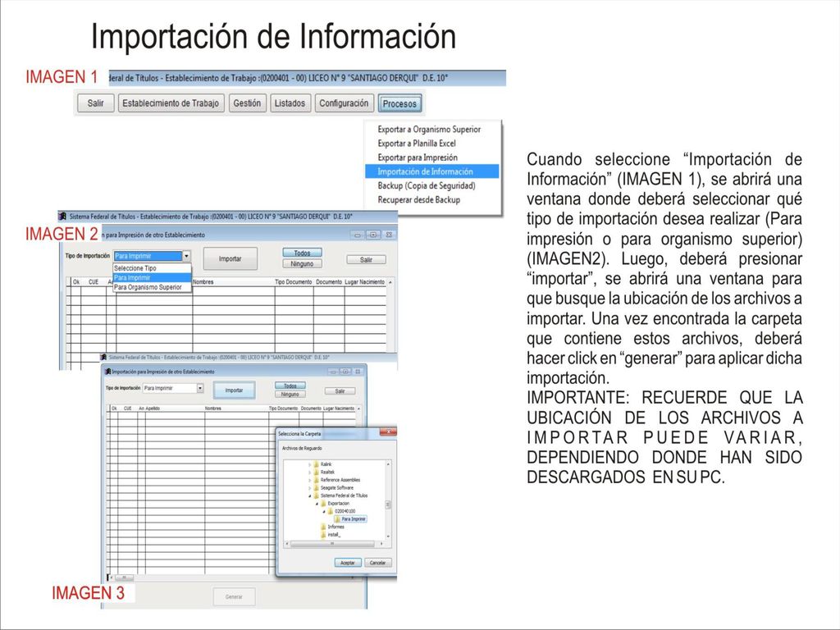Open Tipo de Importación dropdown arrow in IMAGEN 3
Image resolution: width=840 pixels, height=630 pixels.
pyautogui.click(x=200, y=388)
